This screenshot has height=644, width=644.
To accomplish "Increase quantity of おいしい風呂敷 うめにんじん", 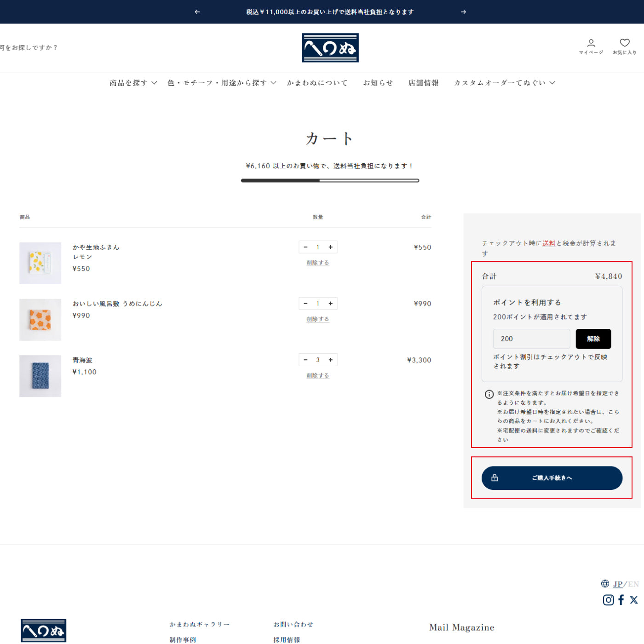I will [x=330, y=304].
